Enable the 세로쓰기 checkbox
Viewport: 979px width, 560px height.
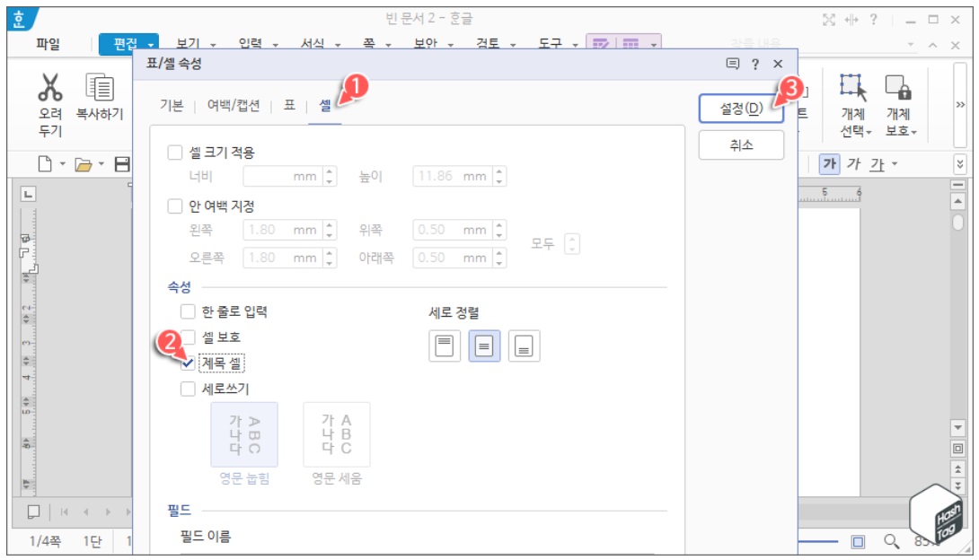click(x=188, y=389)
